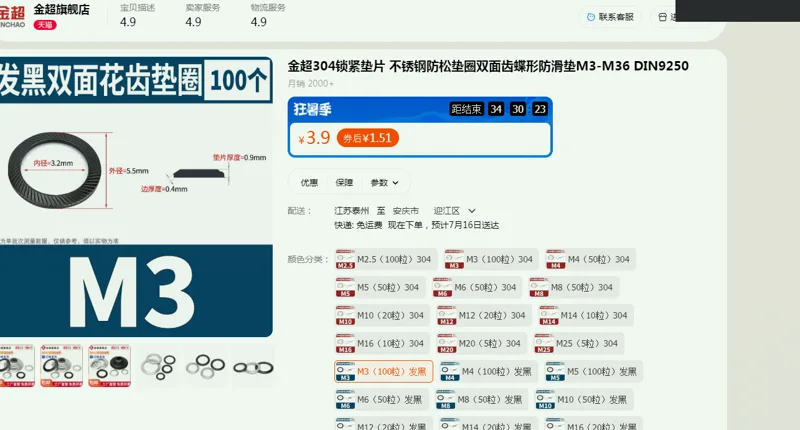Image resolution: width=800 pixels, height=430 pixels.
Task: Click the M20 304 variant thumbnail icon
Action: click(447, 343)
